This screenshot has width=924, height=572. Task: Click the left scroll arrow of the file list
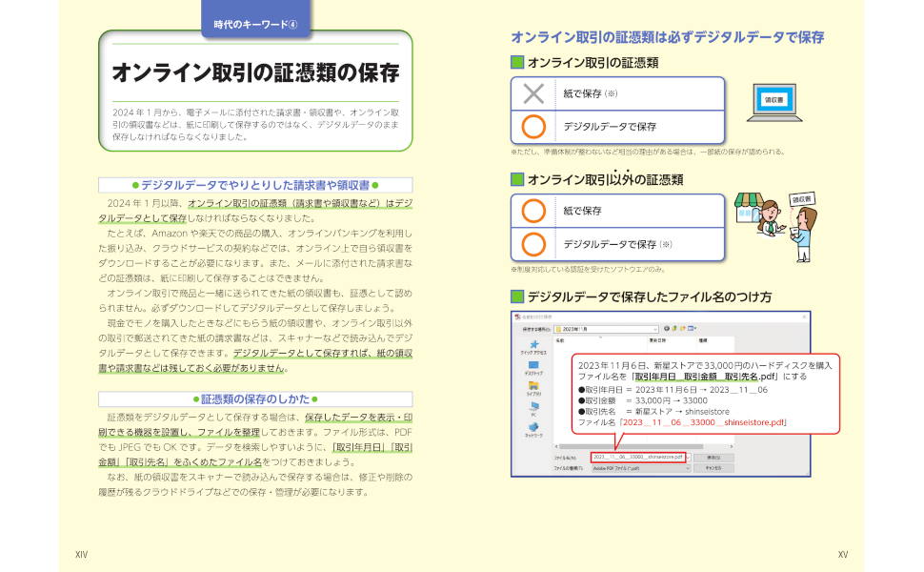[x=556, y=446]
